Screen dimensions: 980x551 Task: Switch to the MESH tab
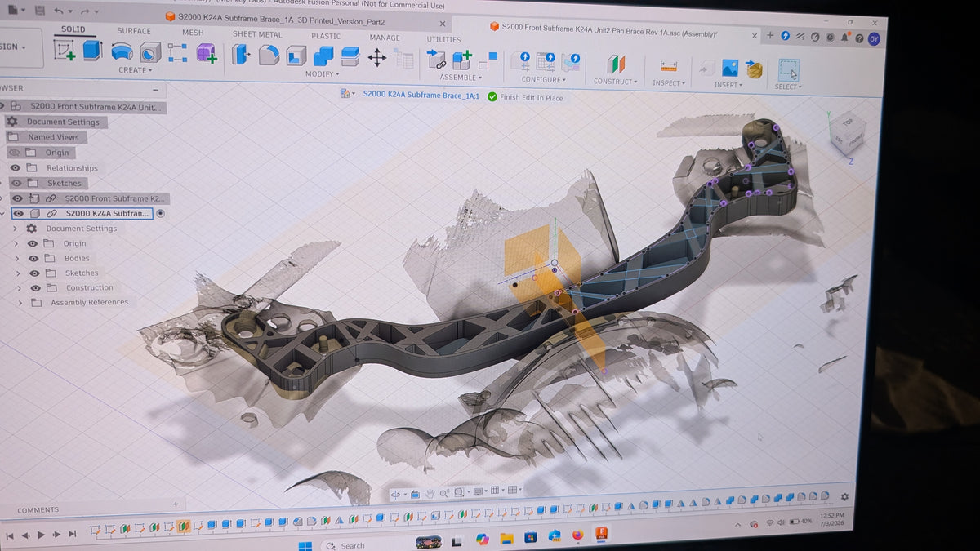(193, 33)
